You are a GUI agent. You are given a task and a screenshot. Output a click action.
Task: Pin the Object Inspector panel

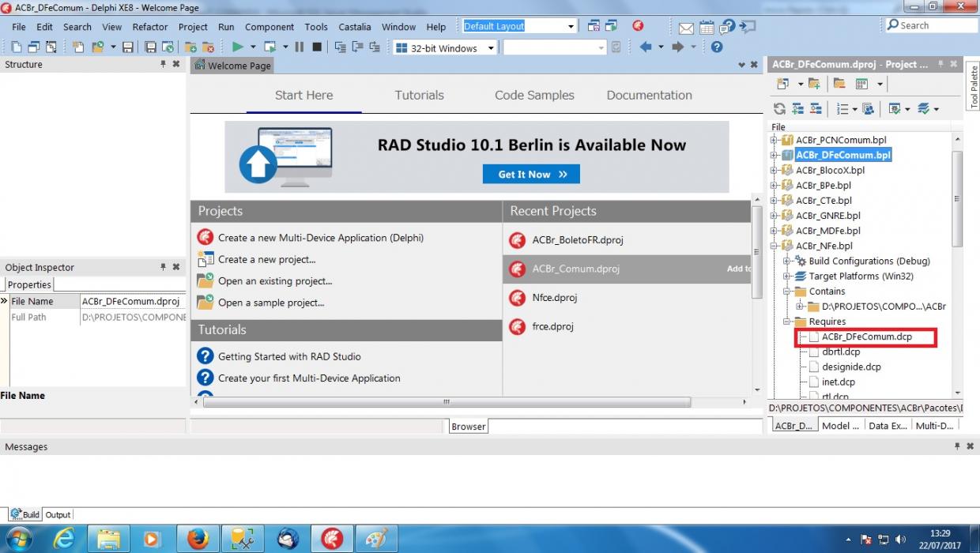[x=163, y=267]
